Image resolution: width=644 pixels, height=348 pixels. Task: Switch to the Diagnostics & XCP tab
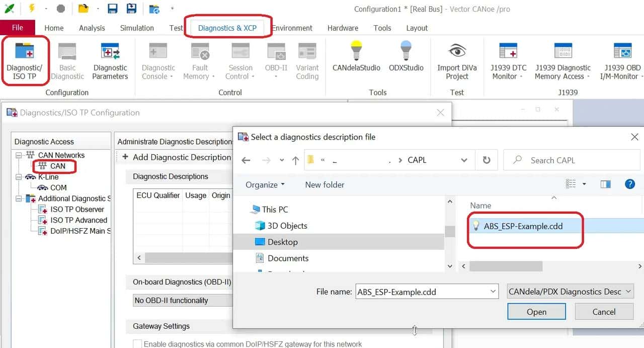(227, 28)
